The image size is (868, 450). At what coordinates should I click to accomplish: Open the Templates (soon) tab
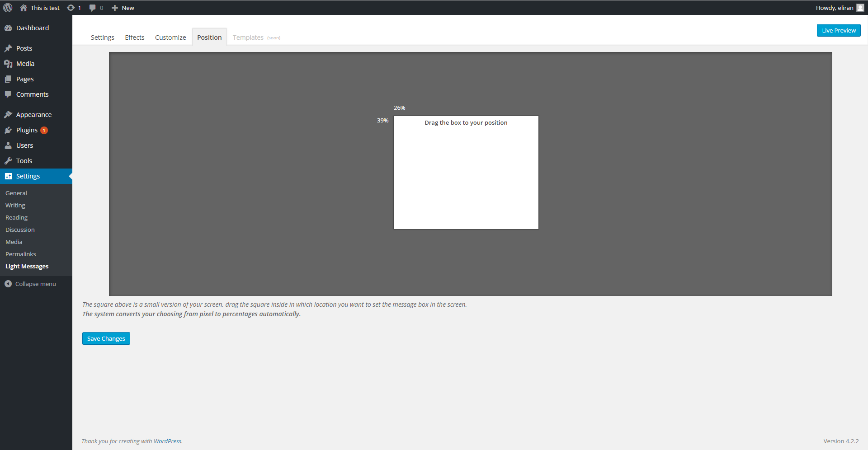coord(256,37)
